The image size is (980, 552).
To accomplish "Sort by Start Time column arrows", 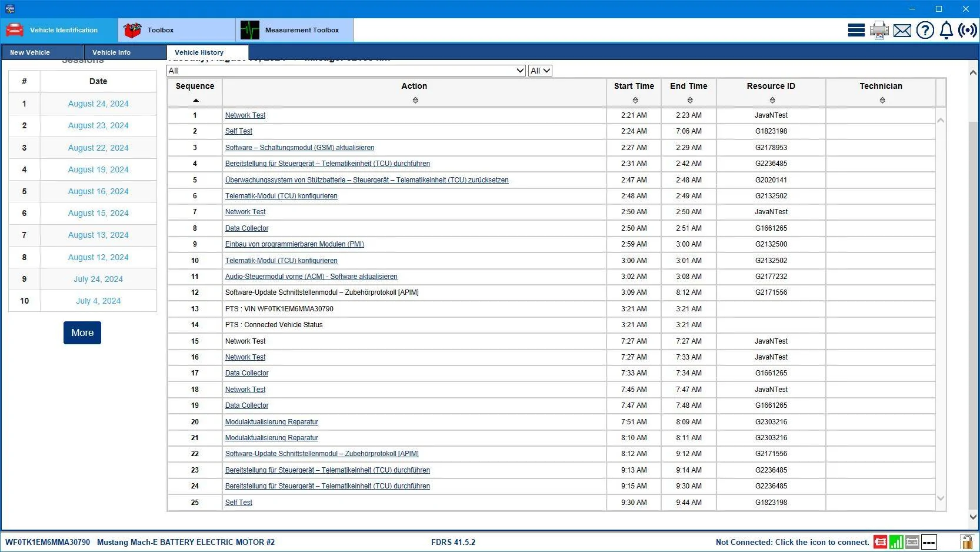I will click(635, 100).
